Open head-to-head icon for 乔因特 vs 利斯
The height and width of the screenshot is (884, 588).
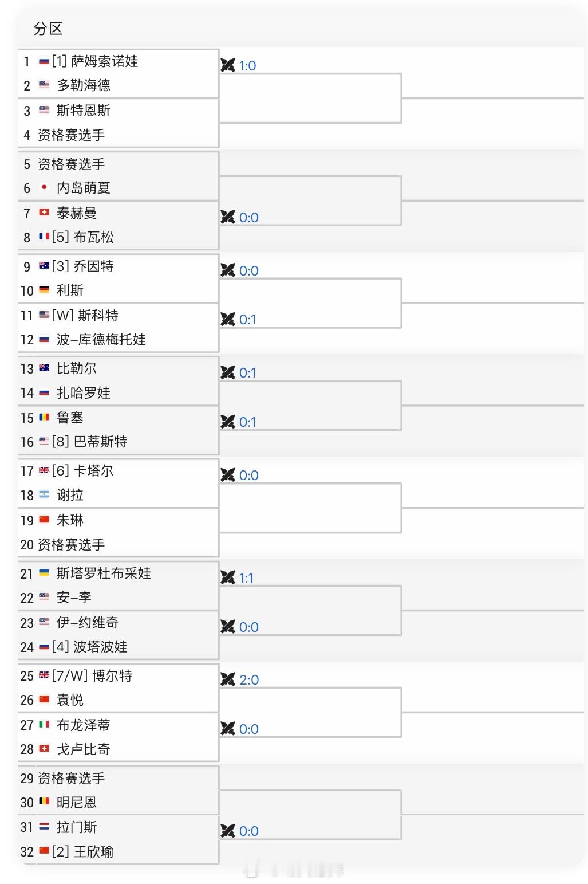pos(228,270)
